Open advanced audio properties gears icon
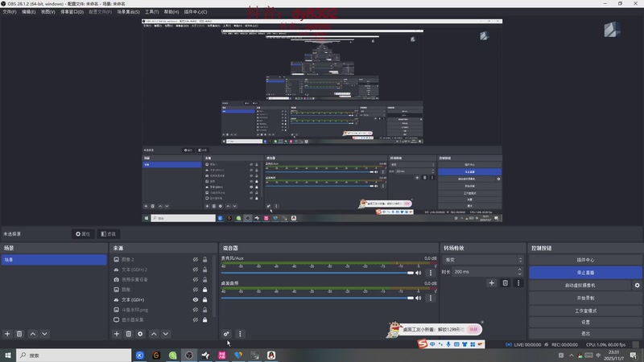Viewport: 644px width, 362px height. pyautogui.click(x=226, y=334)
